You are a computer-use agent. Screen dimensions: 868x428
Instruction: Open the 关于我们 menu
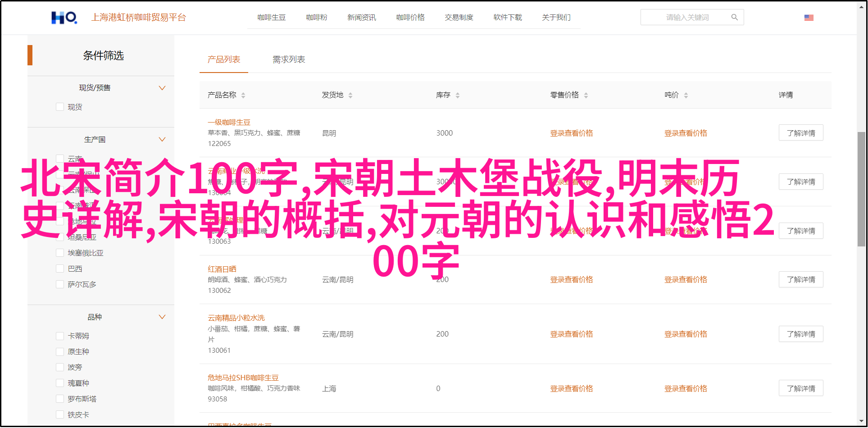click(x=556, y=17)
